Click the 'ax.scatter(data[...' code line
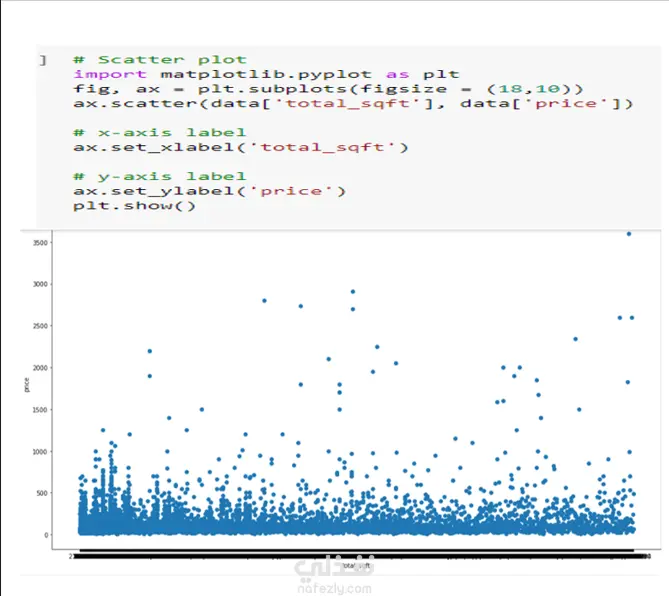Screen dimensions: 669x596 click(x=353, y=103)
